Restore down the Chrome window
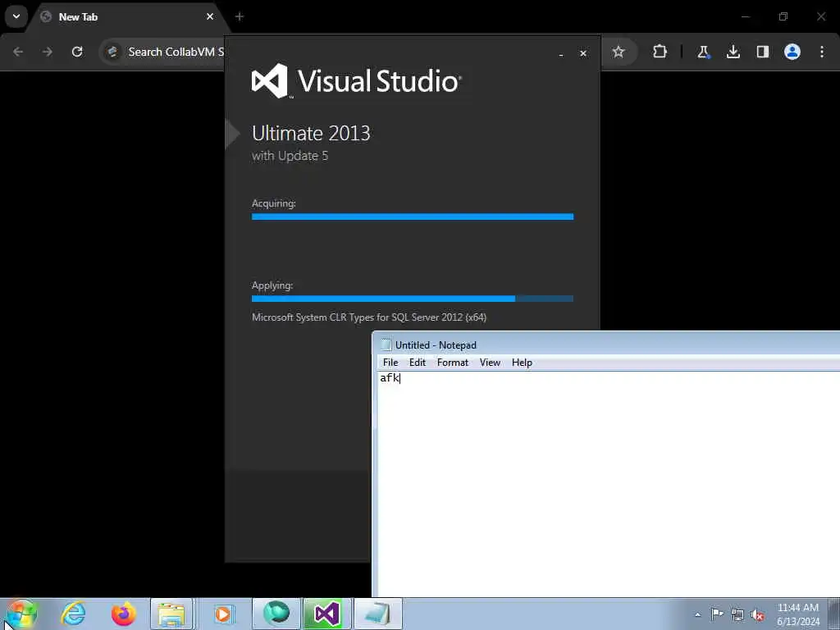The height and width of the screenshot is (630, 840). click(x=783, y=16)
